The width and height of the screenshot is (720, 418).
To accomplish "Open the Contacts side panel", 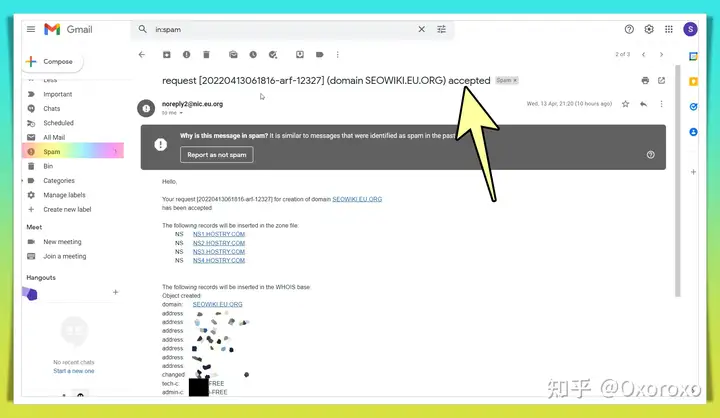I will 693,132.
